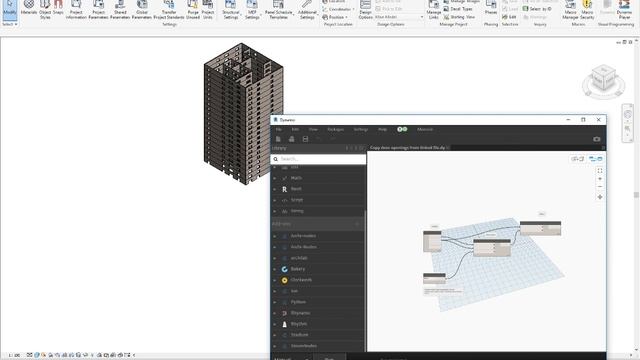Open View menu in Dynamo
Viewport: 640px width, 360px height.
pos(313,129)
